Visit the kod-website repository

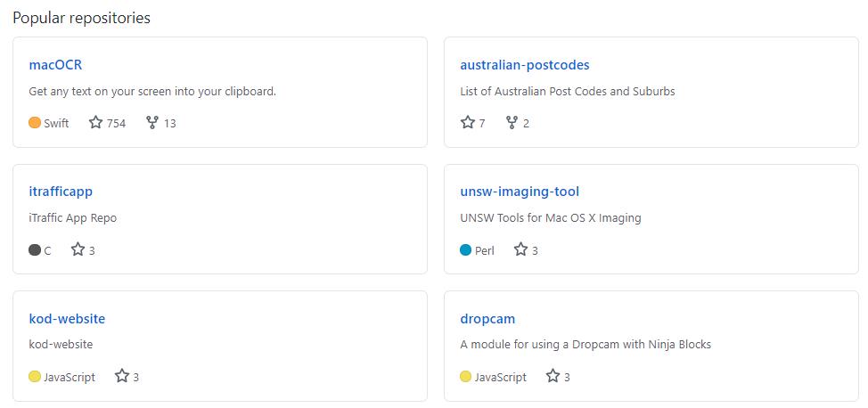67,319
